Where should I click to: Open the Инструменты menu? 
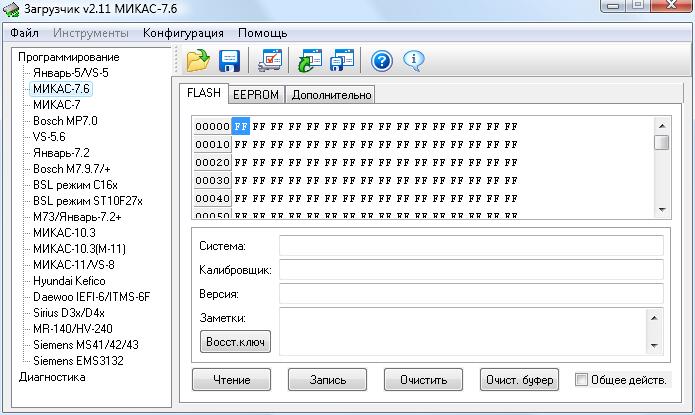coord(91,33)
